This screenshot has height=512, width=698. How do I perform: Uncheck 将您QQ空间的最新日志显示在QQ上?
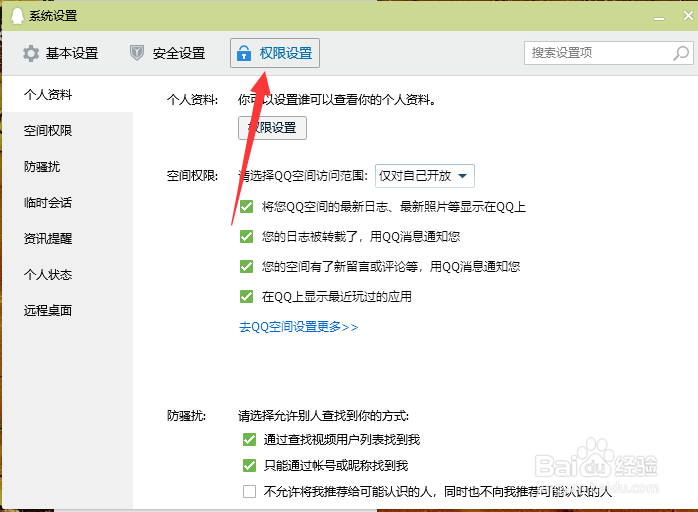pos(246,207)
